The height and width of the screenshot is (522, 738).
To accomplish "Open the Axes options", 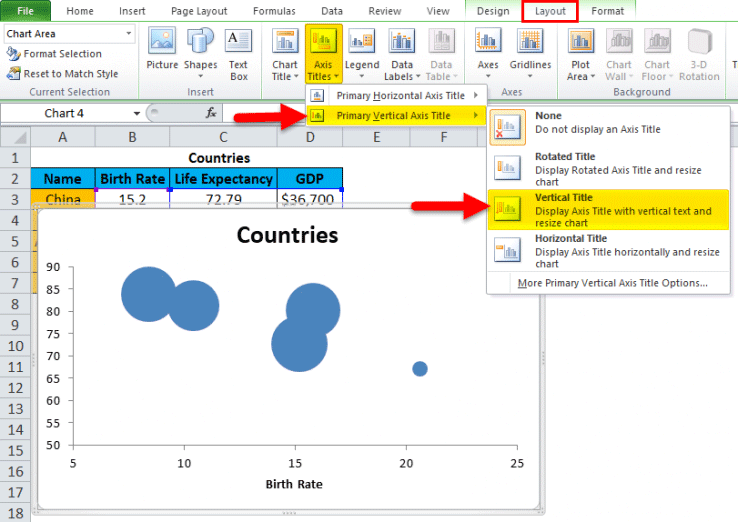I will click(488, 53).
